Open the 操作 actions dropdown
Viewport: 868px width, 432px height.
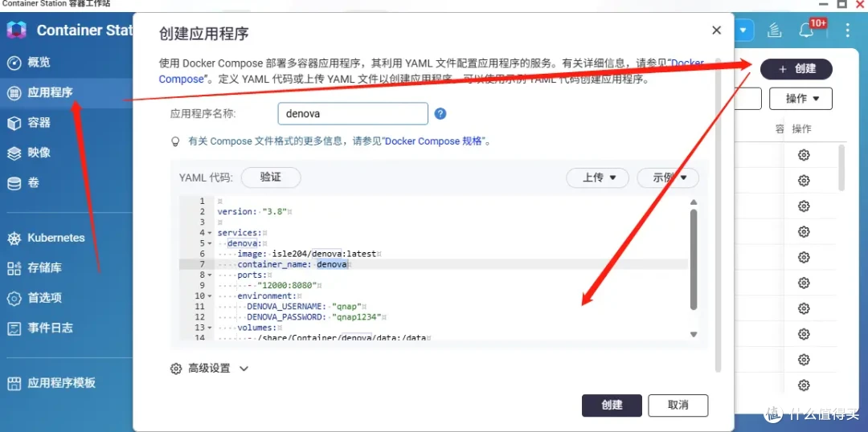(x=801, y=99)
